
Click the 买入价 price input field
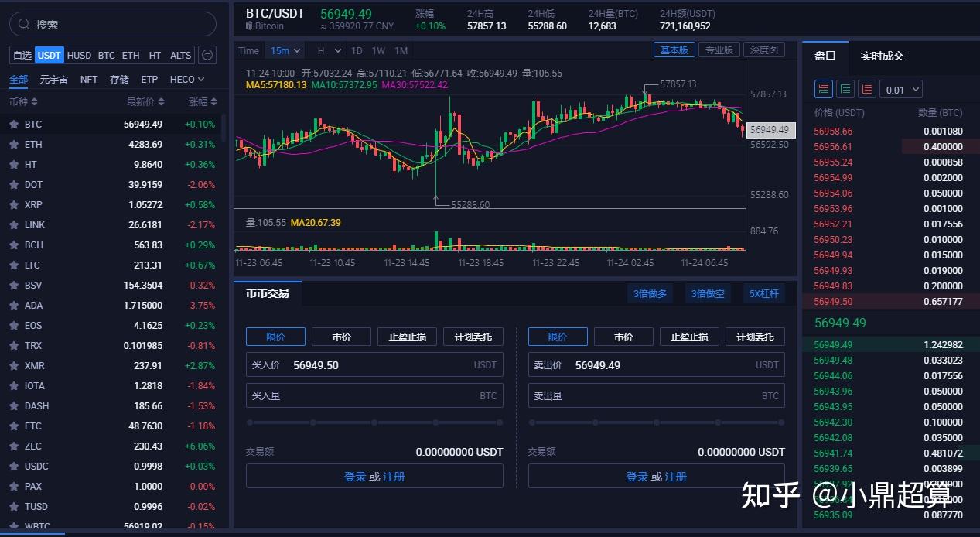coord(374,364)
